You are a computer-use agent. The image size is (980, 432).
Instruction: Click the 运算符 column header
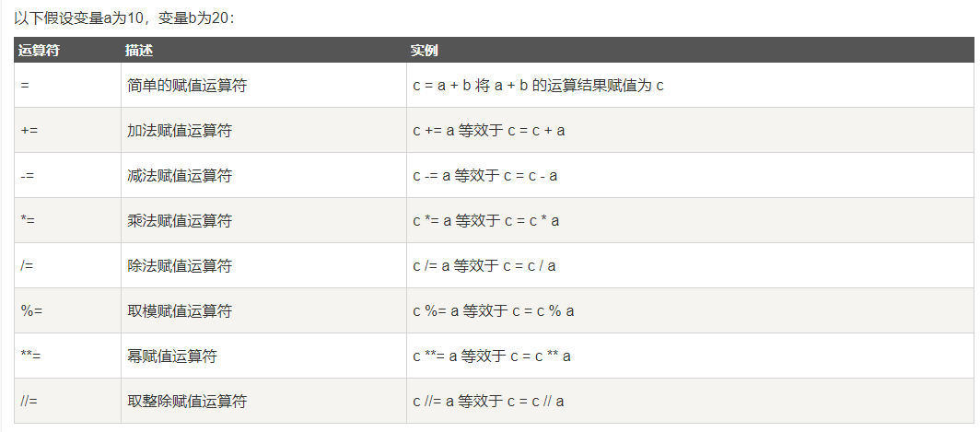point(40,50)
